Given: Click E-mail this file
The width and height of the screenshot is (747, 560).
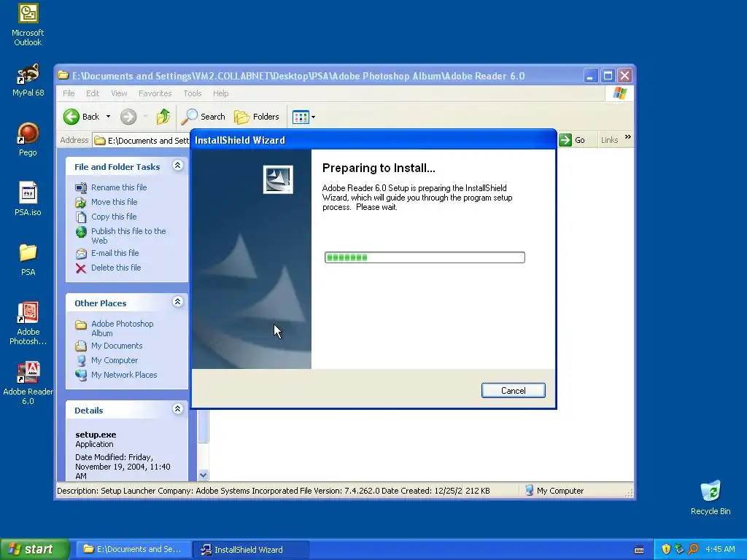Looking at the screenshot, I should pos(115,253).
